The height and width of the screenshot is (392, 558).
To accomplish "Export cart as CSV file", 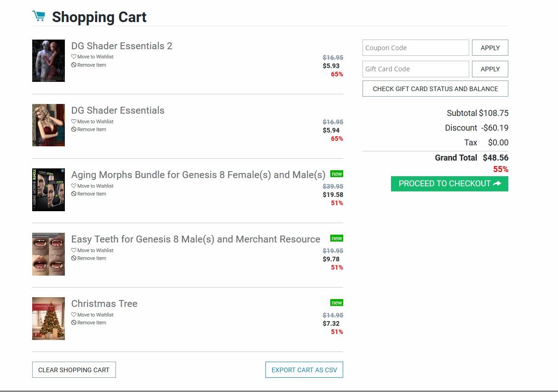I will click(x=304, y=370).
